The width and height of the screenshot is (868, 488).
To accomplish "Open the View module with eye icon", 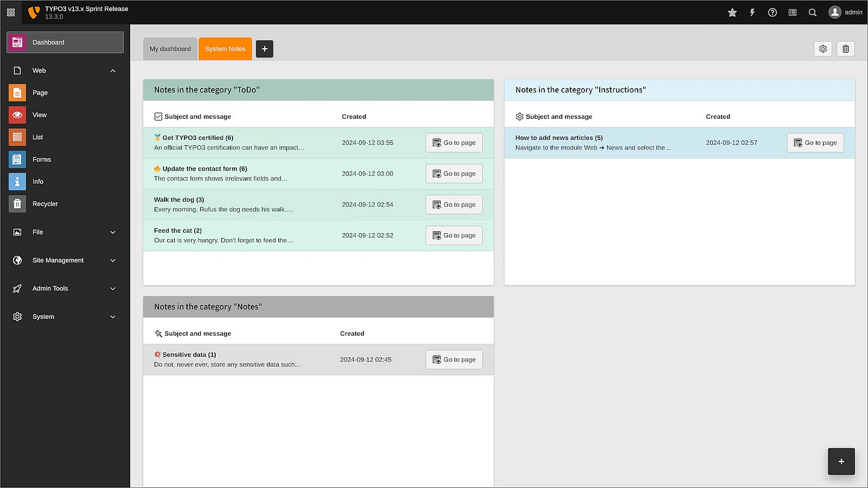I will pos(39,114).
